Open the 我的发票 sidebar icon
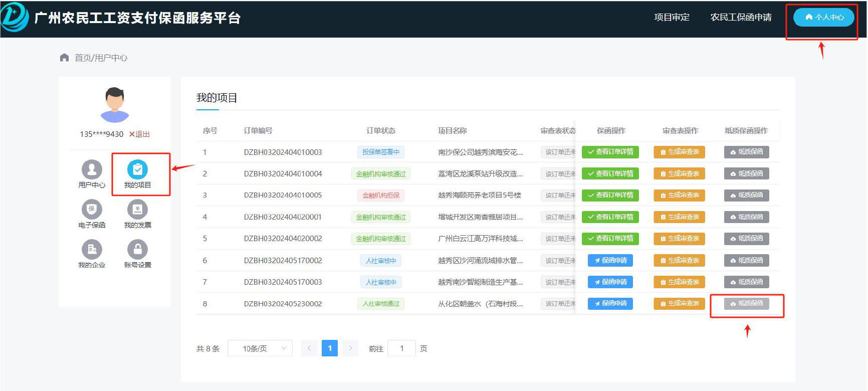The width and height of the screenshot is (868, 391). [x=137, y=209]
